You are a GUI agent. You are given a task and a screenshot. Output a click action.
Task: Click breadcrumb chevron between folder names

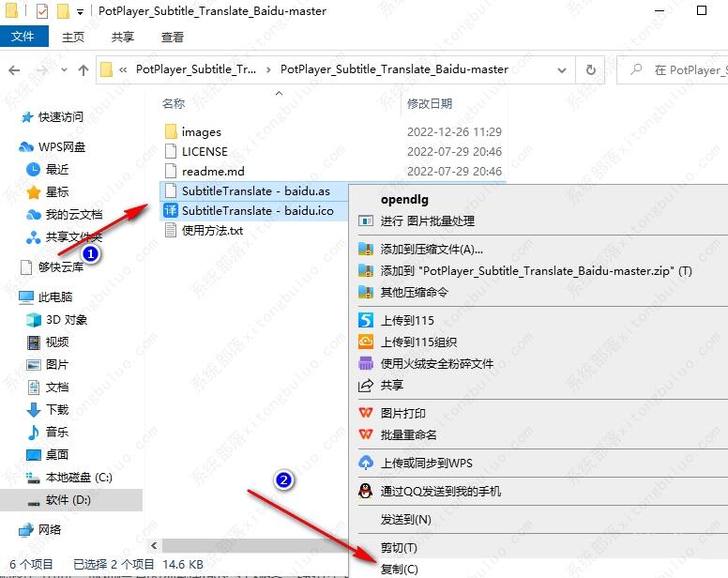pyautogui.click(x=268, y=70)
